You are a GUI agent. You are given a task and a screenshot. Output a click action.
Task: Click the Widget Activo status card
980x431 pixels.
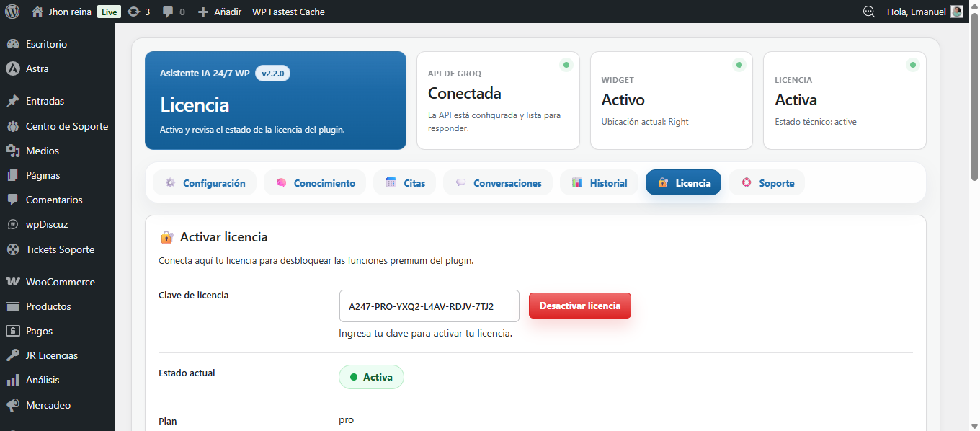coord(672,100)
